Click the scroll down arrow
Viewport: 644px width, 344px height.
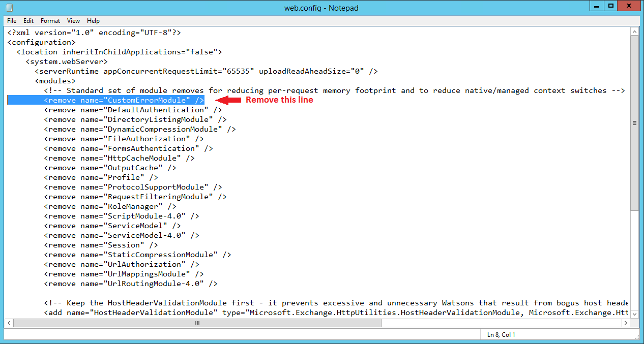pyautogui.click(x=634, y=314)
